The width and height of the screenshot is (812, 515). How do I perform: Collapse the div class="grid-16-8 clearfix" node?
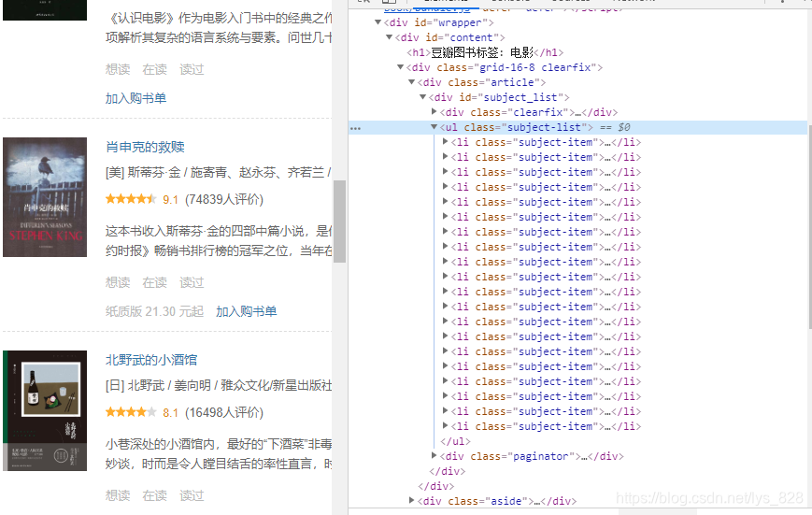point(400,67)
